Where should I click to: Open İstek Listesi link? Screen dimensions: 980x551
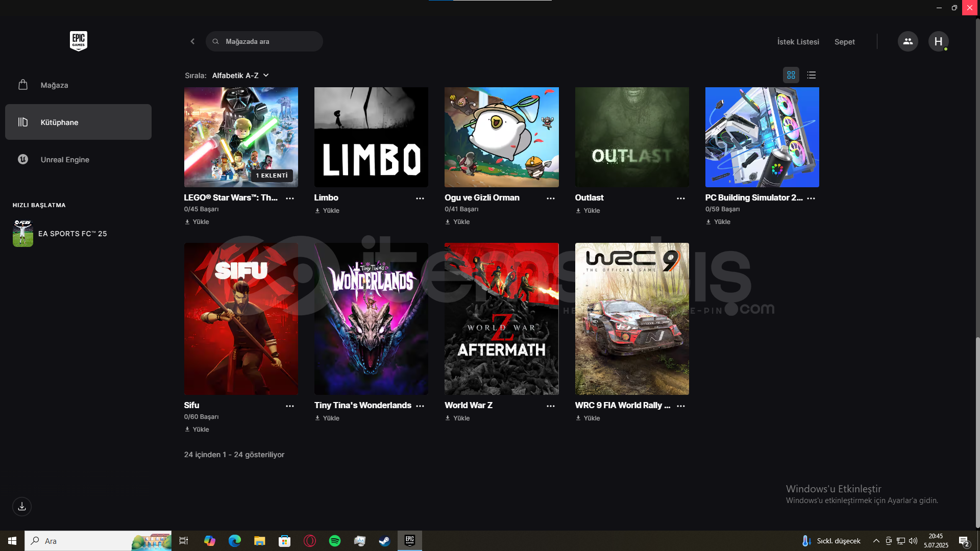click(x=798, y=42)
